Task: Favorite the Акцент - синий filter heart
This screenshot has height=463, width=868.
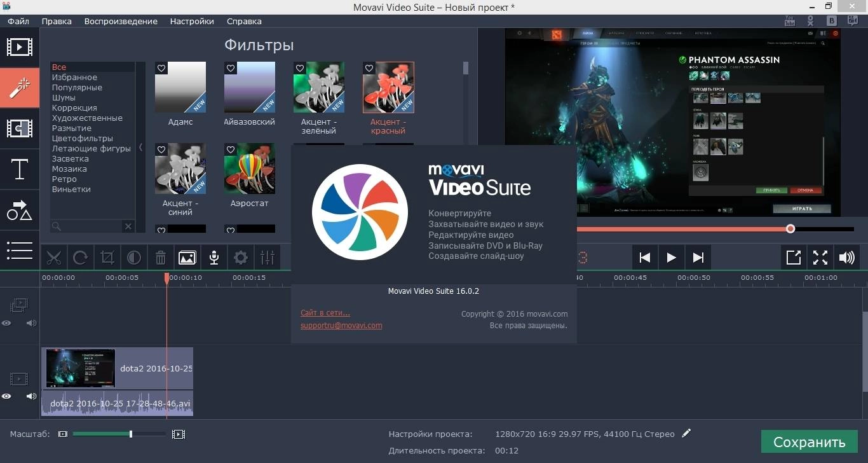Action: 161,149
